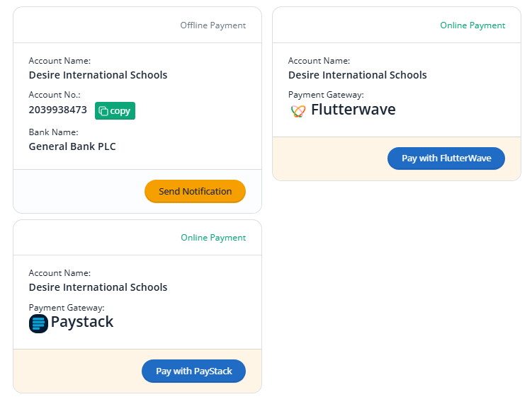Click the Bank Name field label
Viewport: 532px width, 404px height.
pyautogui.click(x=53, y=132)
